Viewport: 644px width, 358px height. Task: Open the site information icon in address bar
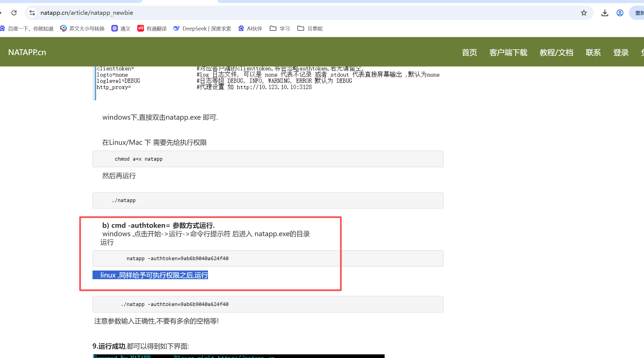tap(32, 13)
